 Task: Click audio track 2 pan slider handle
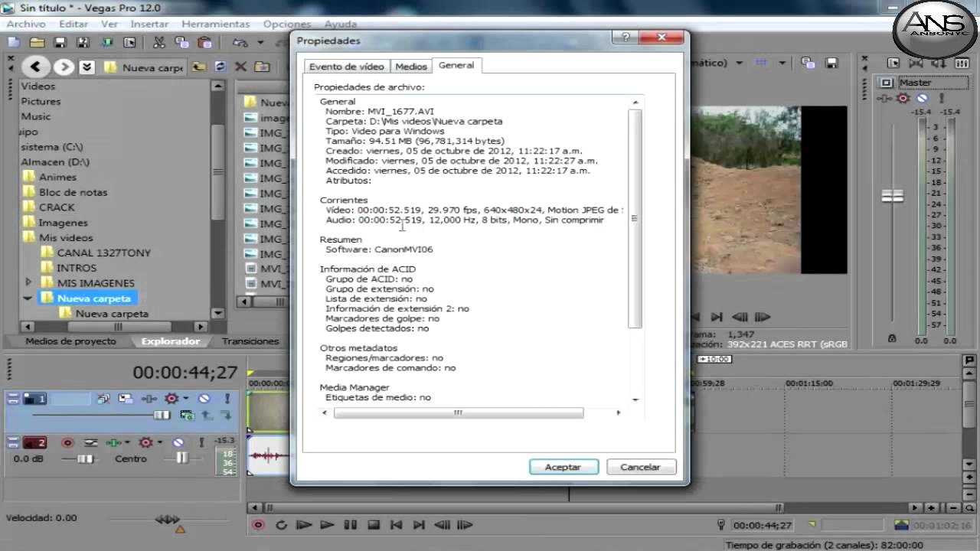point(181,458)
